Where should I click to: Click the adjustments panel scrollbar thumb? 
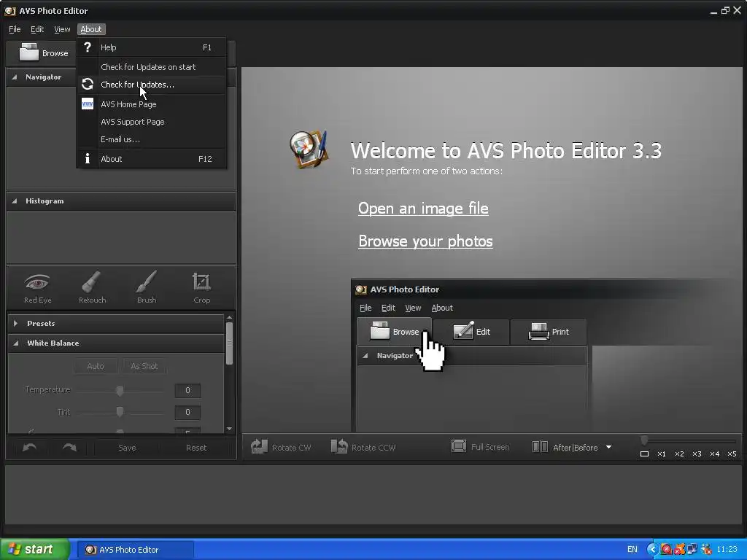tap(229, 344)
